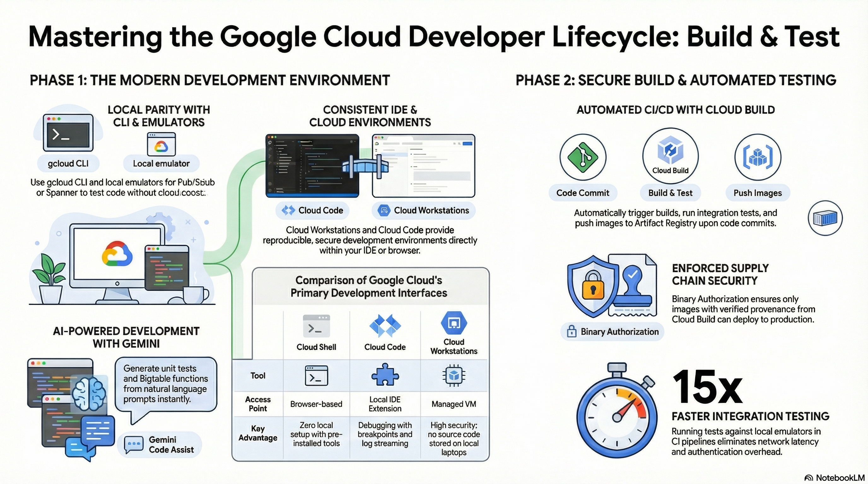Click the Cloud Workstations pill label
This screenshot has width=868, height=484.
[424, 210]
